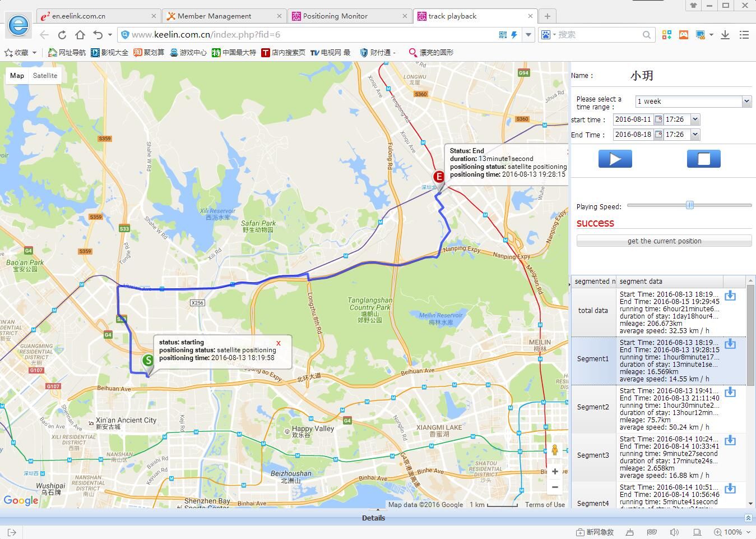Click the screenshot tool icon
The height and width of the screenshot is (539, 756).
point(701,35)
